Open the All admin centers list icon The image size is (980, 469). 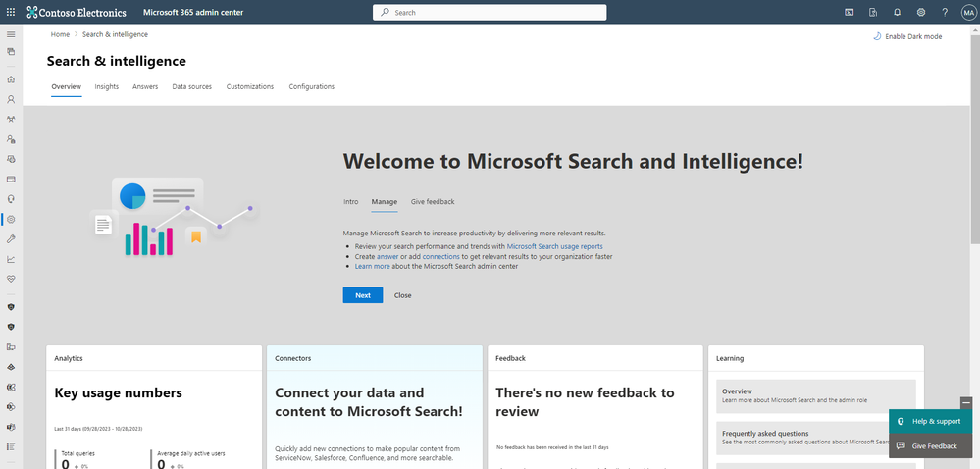click(11, 446)
